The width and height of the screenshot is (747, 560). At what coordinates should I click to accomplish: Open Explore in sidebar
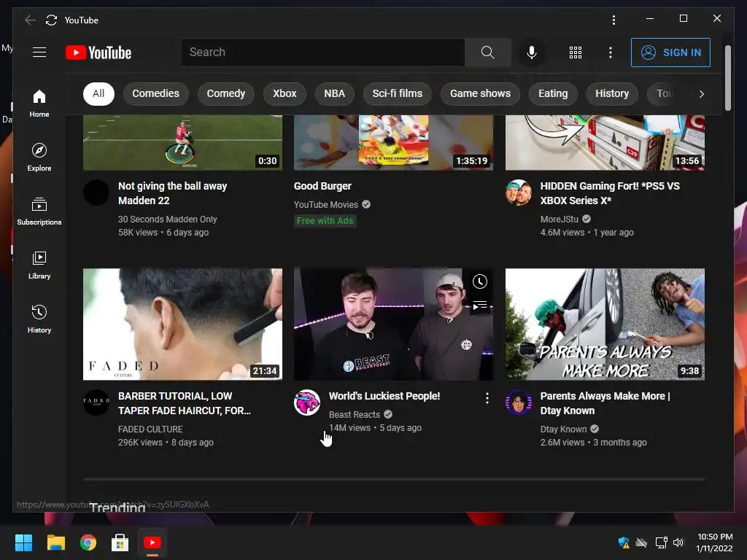(x=39, y=157)
